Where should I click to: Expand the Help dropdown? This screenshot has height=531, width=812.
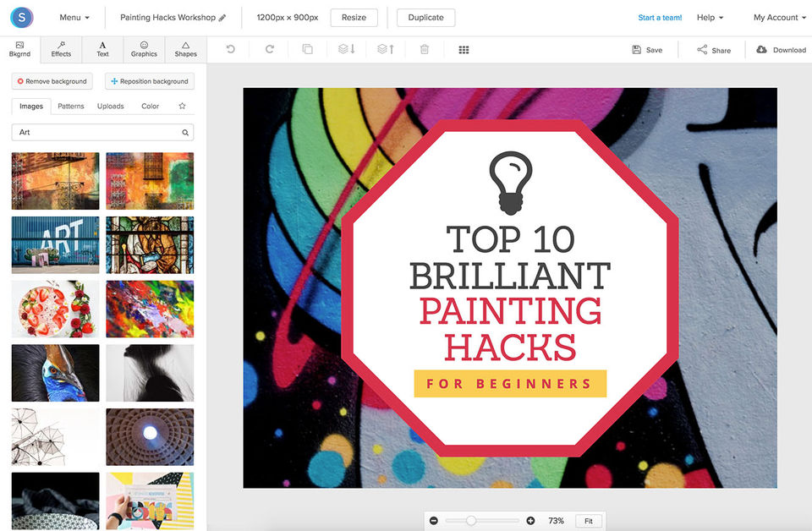[710, 18]
